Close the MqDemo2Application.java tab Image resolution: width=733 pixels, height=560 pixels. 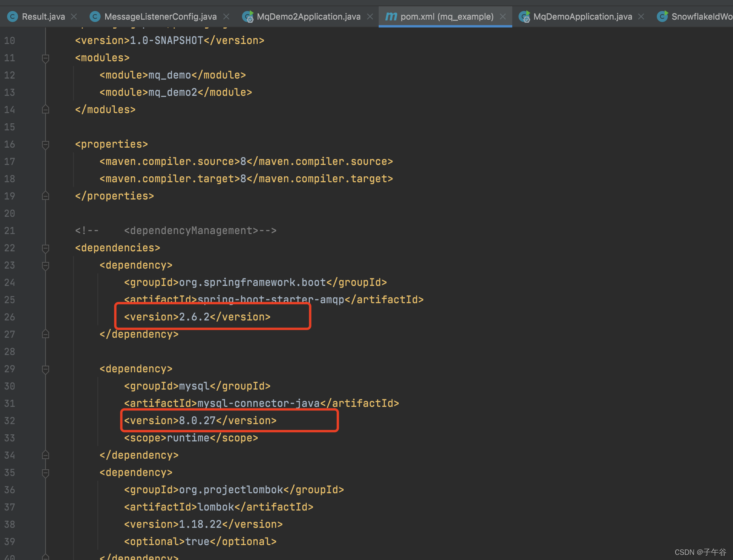pos(370,16)
